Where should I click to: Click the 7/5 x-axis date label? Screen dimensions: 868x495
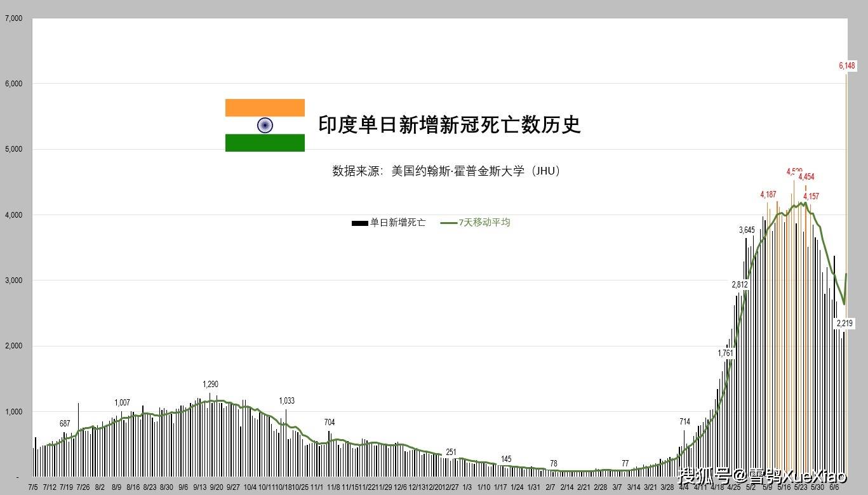pyautogui.click(x=33, y=487)
